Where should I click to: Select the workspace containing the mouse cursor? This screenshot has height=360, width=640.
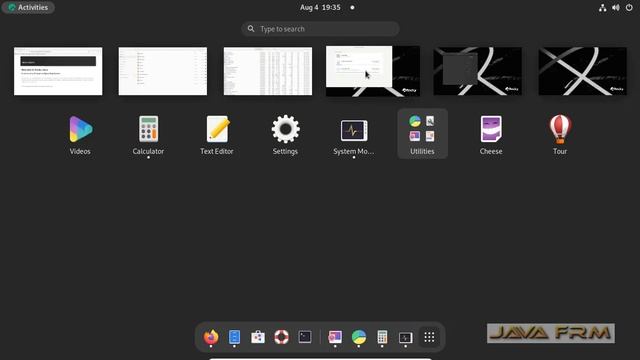tap(373, 71)
